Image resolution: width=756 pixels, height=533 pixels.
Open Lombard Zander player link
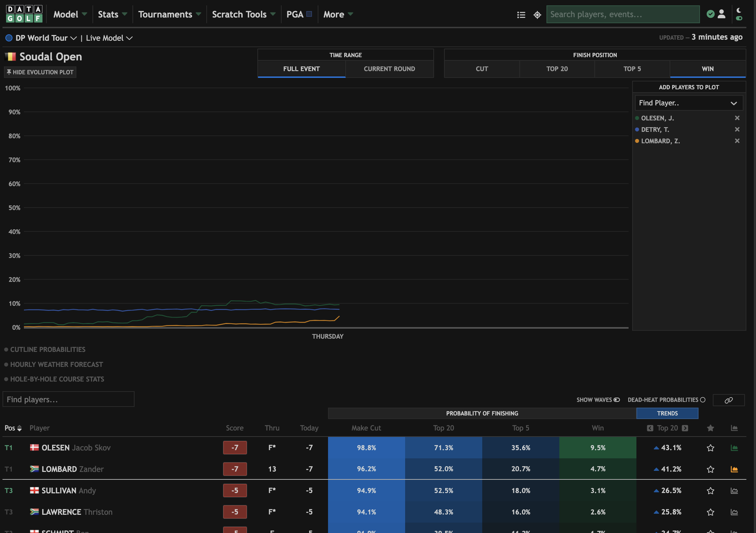(x=72, y=469)
